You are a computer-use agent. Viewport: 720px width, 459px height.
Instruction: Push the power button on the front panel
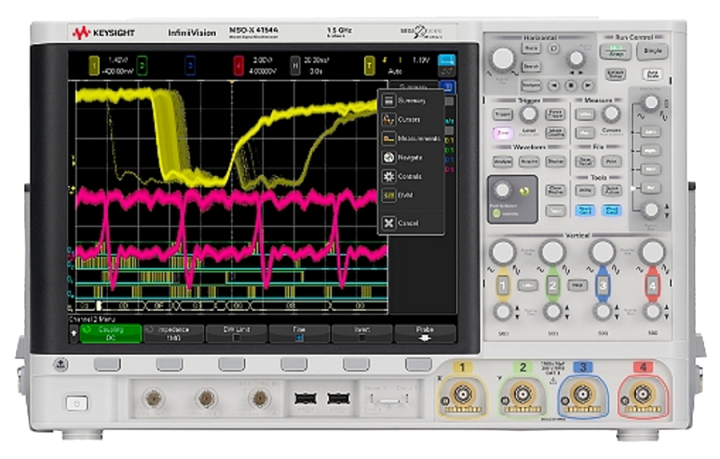(77, 403)
